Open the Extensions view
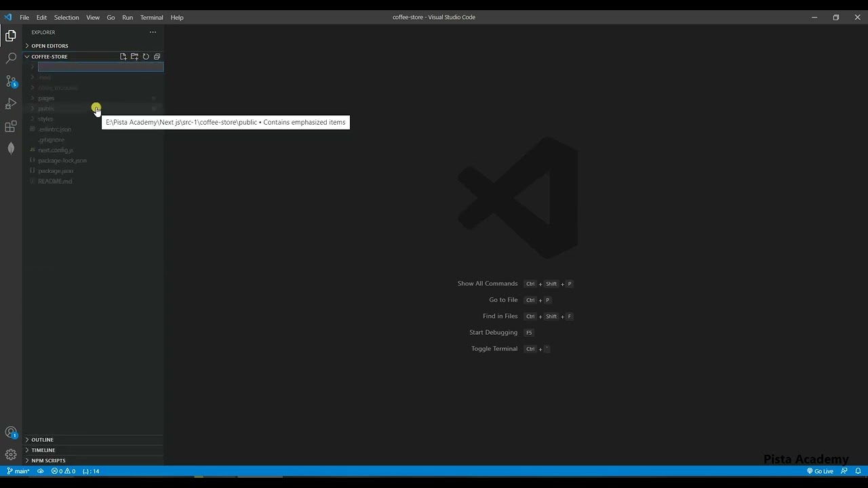The image size is (868, 488). 11,127
